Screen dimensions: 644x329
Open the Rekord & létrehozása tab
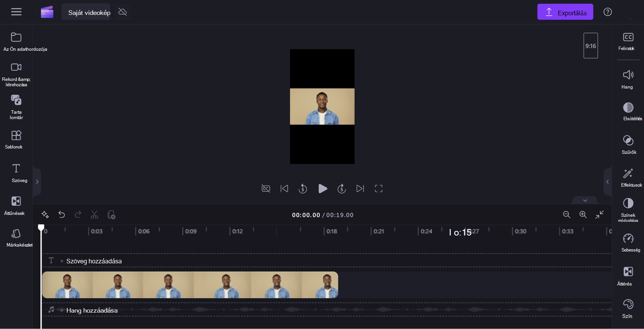click(16, 75)
